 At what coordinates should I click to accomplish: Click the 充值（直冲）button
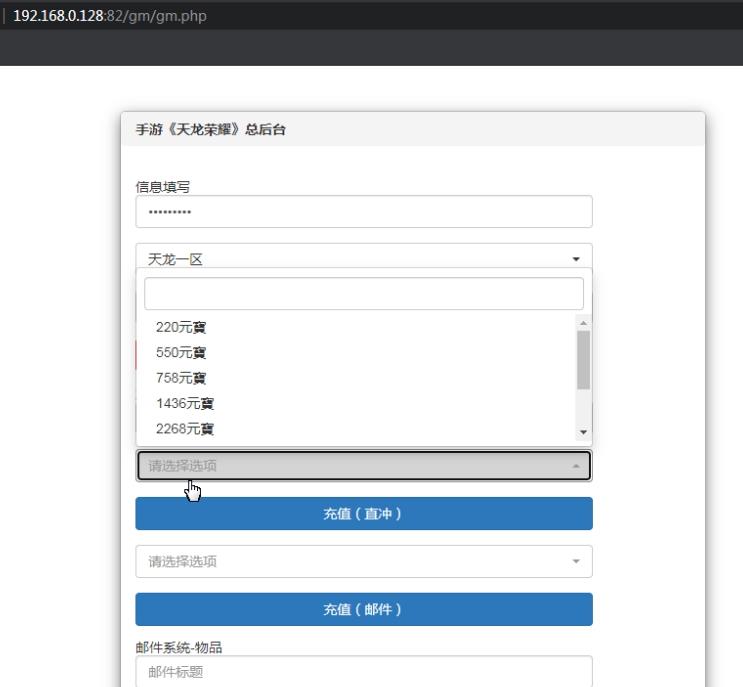pyautogui.click(x=363, y=514)
